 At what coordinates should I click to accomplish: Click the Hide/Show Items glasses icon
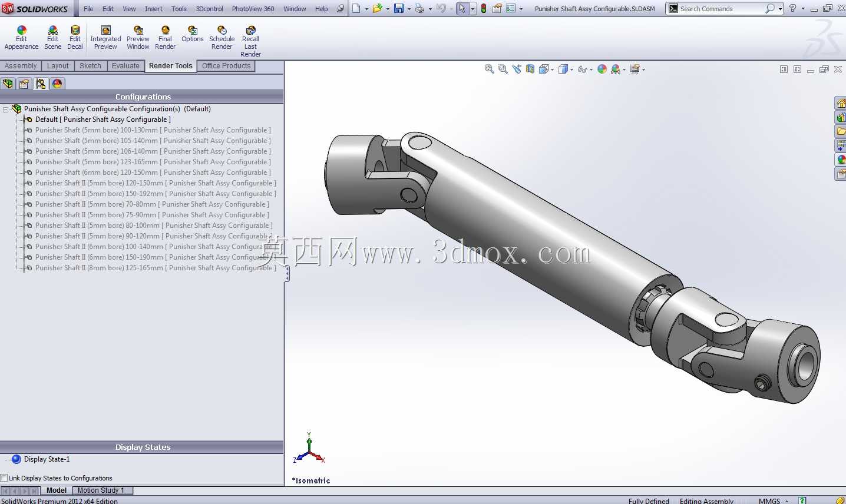582,69
